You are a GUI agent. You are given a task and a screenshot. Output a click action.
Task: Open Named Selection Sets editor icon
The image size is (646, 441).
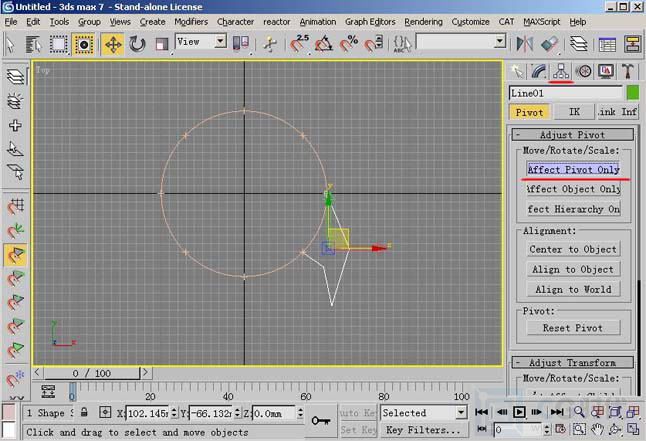[x=402, y=43]
